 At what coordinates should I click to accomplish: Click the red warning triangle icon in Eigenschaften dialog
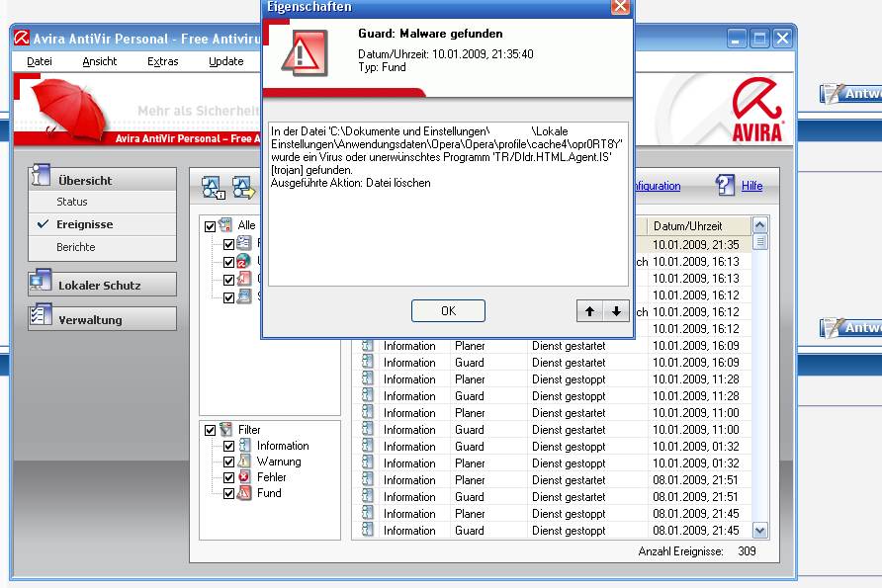click(x=305, y=53)
